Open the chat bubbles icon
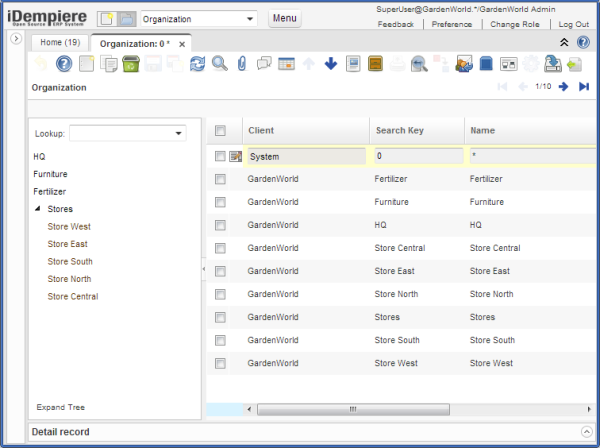This screenshot has width=600, height=448. point(264,64)
